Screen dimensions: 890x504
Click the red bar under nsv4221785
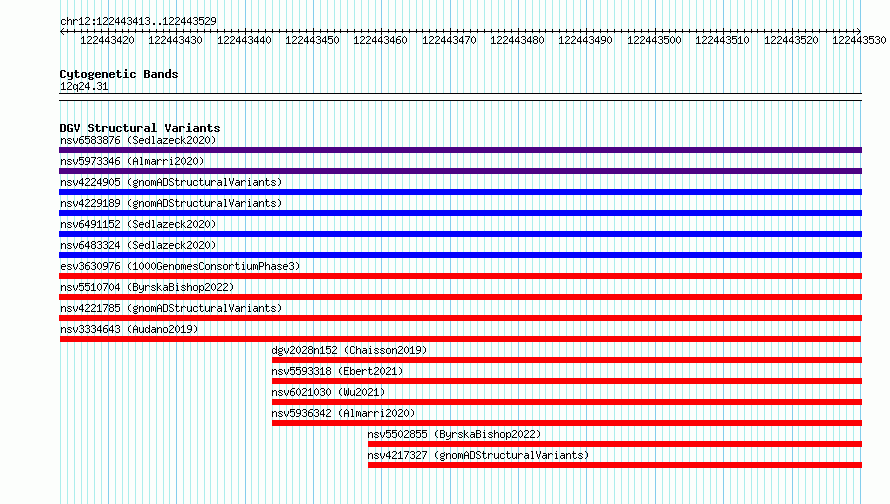click(x=460, y=318)
